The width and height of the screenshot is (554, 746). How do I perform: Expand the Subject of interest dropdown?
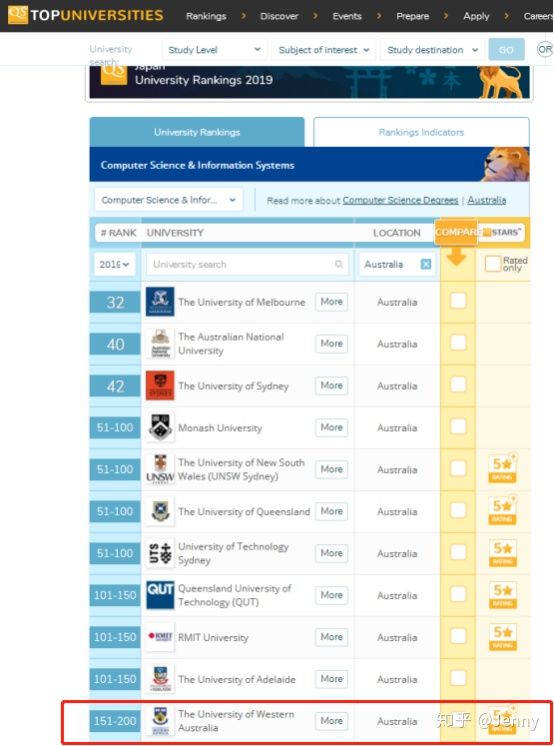324,49
